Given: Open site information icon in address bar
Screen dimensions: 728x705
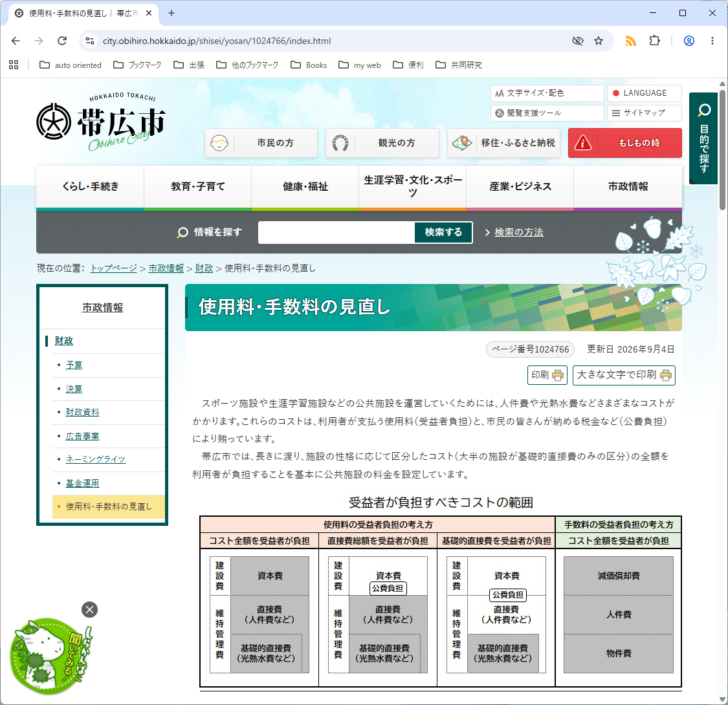Looking at the screenshot, I should click(90, 41).
